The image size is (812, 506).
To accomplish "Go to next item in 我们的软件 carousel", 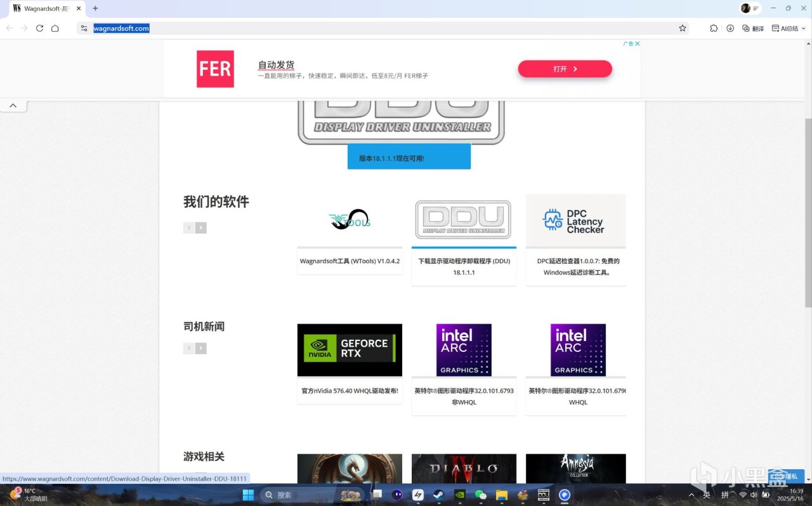I will (201, 228).
